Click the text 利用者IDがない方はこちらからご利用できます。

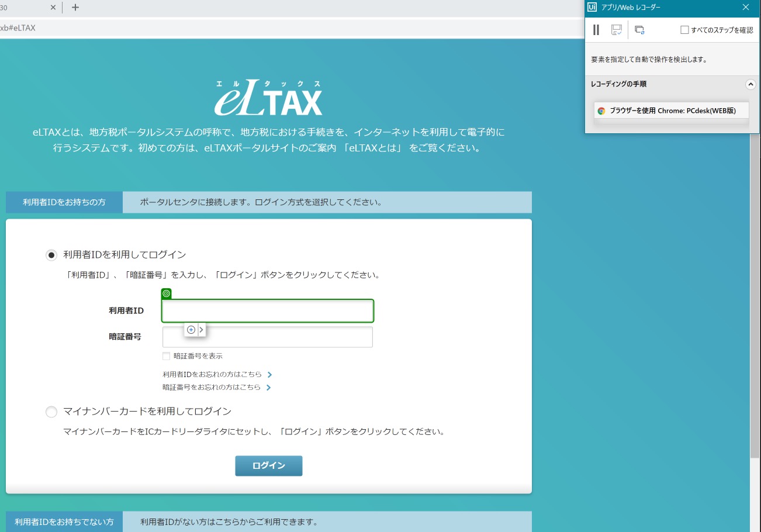(229, 522)
